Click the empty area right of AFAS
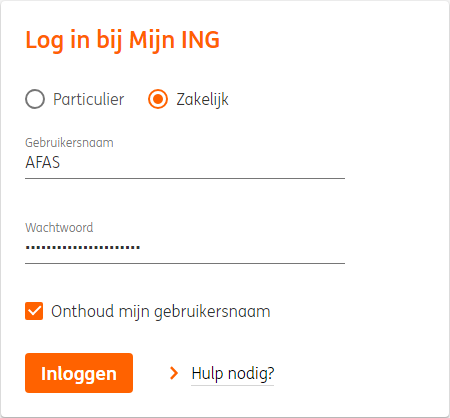The width and height of the screenshot is (450, 418). (202, 163)
